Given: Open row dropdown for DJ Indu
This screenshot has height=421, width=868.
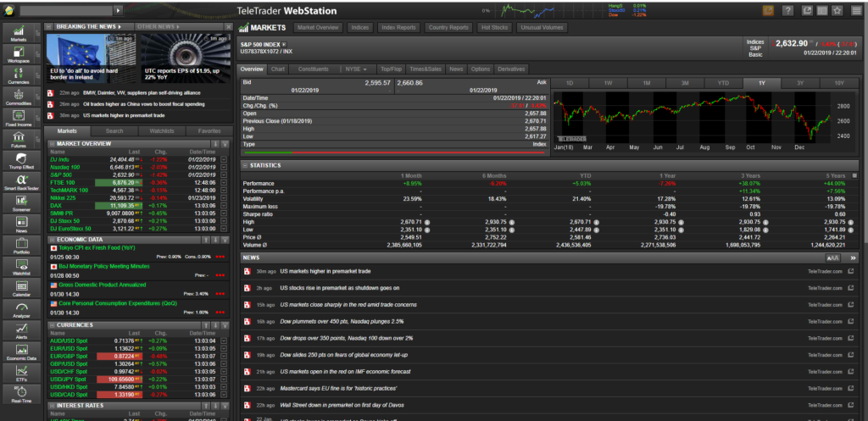Looking at the screenshot, I should pyautogui.click(x=224, y=159).
